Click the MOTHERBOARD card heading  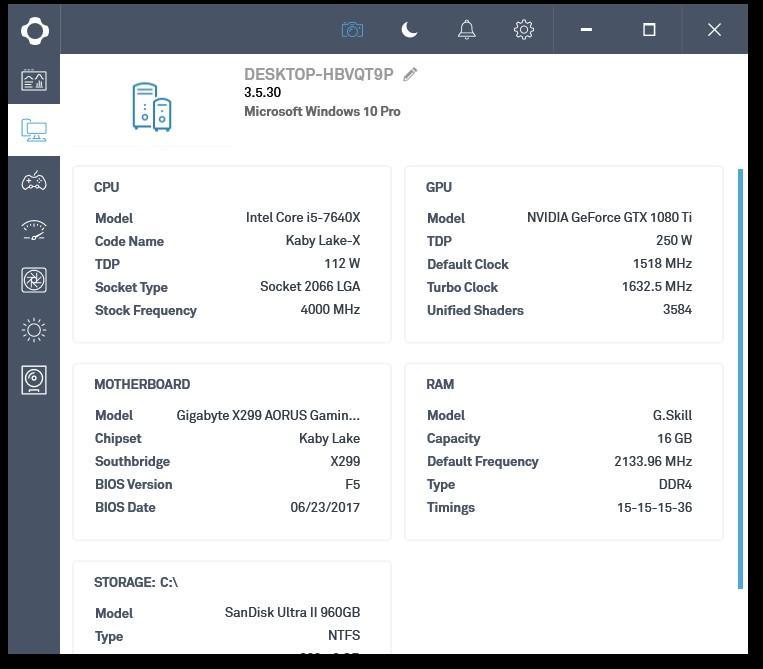coord(142,384)
